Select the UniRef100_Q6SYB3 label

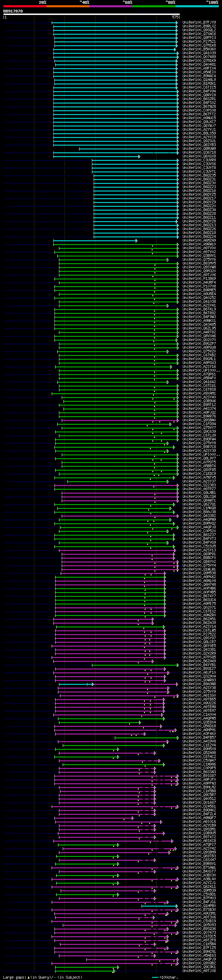pyautogui.click(x=199, y=145)
